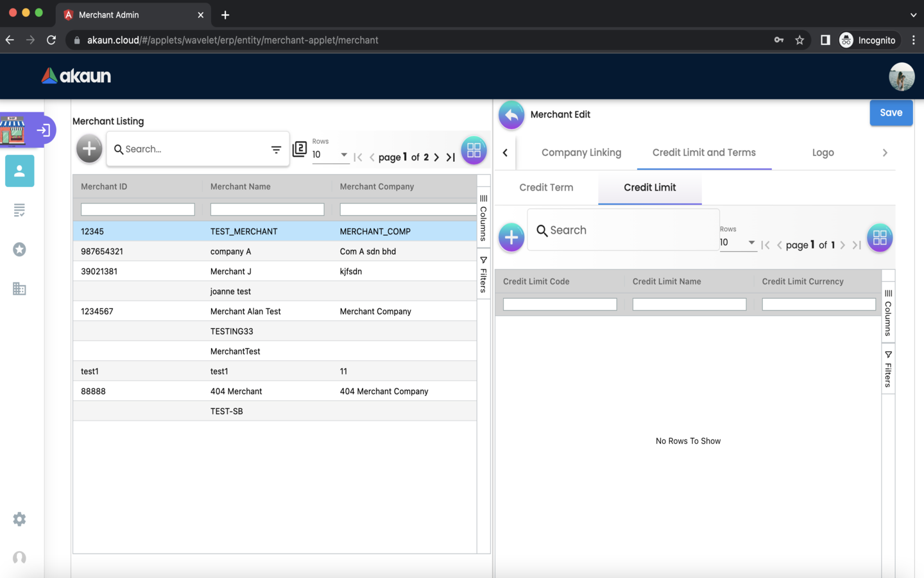
Task: Click the add merchant plus button
Action: 89,149
